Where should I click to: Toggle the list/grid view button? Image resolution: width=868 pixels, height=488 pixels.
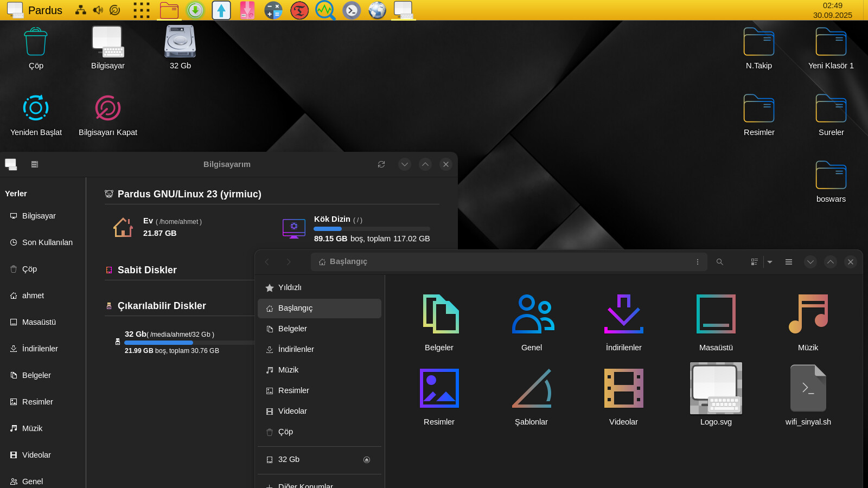click(x=754, y=262)
